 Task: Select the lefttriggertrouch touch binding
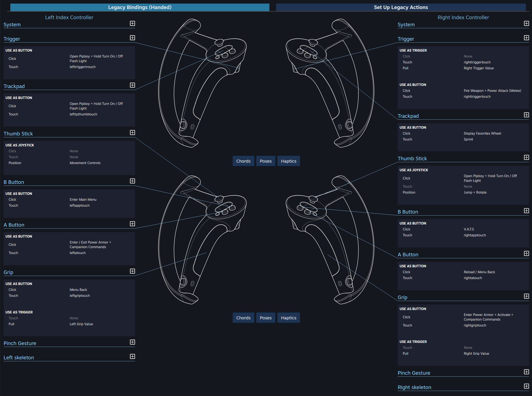82,67
